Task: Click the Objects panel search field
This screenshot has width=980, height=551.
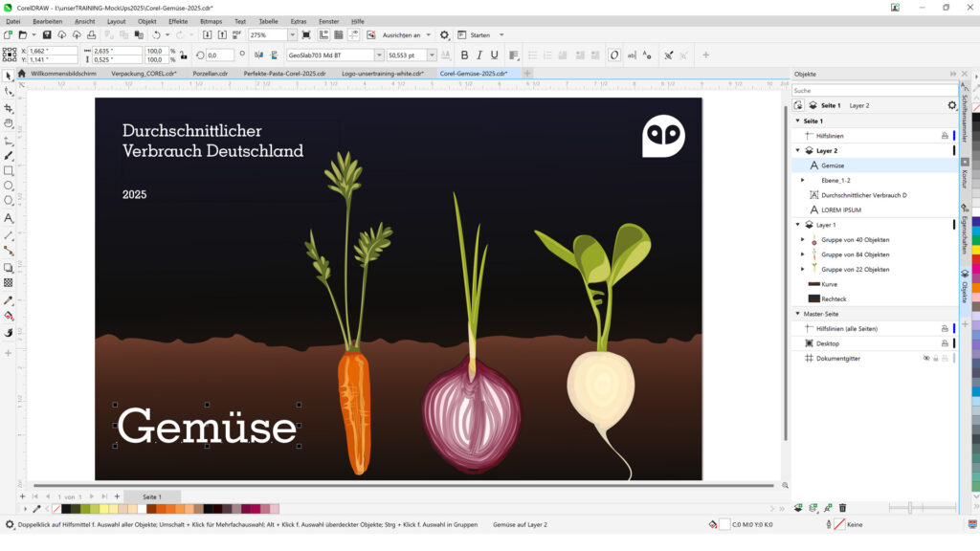Action: pos(874,91)
